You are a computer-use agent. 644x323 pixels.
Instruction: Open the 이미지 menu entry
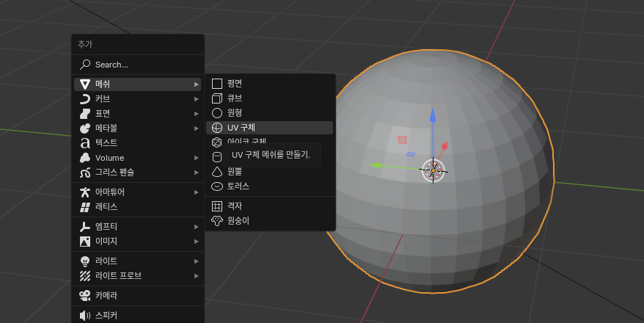(138, 242)
